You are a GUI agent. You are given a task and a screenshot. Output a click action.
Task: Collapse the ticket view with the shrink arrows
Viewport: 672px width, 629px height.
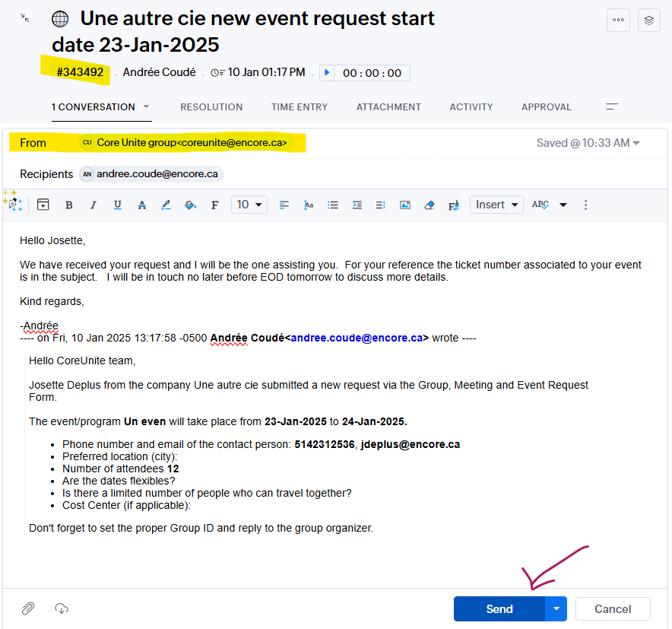click(x=25, y=17)
